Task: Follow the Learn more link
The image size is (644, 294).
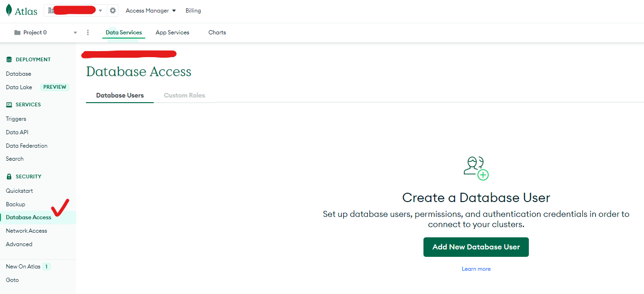Action: pyautogui.click(x=476, y=269)
